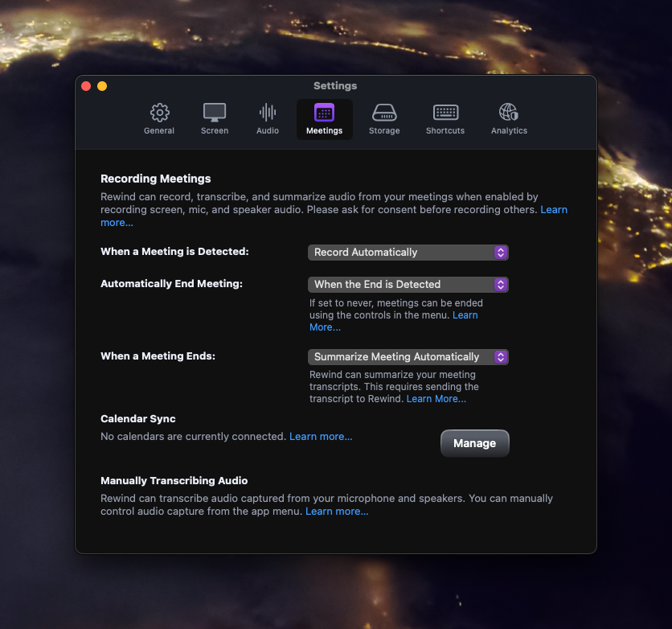Click the 'When a Meeting Ends:' label
The image size is (672, 629).
tap(158, 356)
